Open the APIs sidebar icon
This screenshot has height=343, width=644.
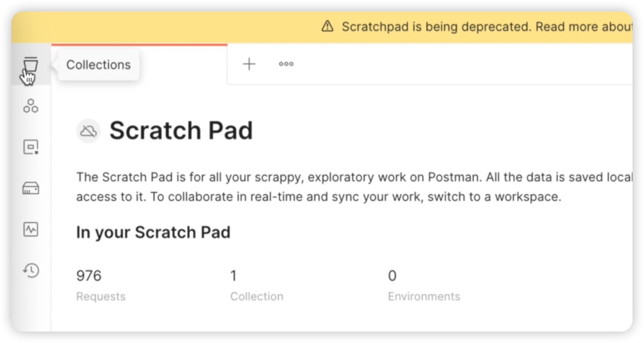31,106
